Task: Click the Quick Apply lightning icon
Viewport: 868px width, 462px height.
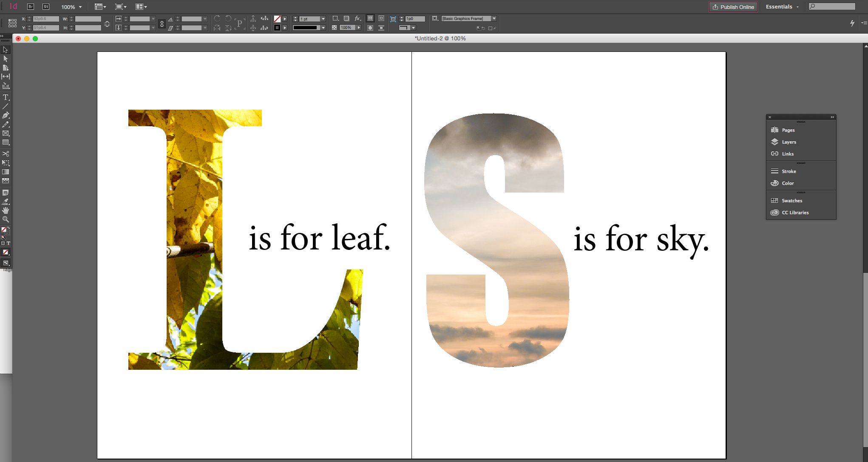Action: (852, 23)
